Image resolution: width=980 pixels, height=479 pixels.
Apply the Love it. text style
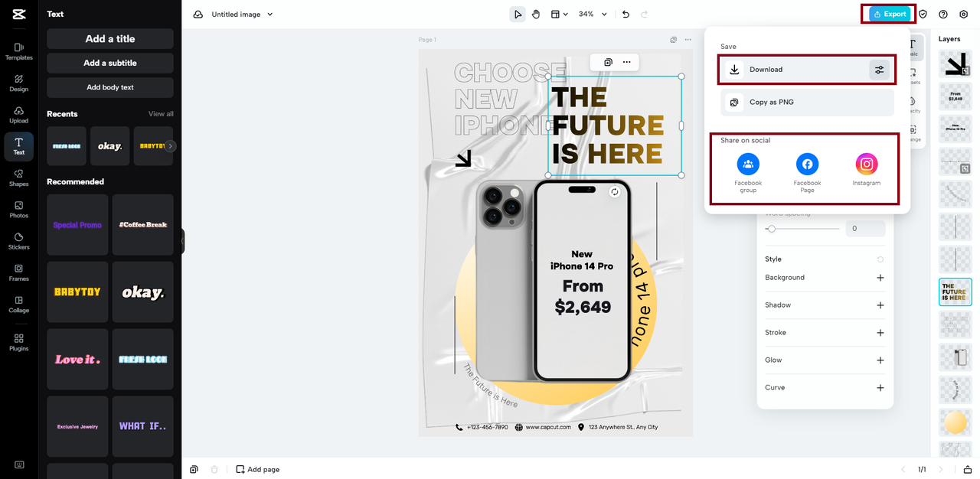pyautogui.click(x=77, y=360)
